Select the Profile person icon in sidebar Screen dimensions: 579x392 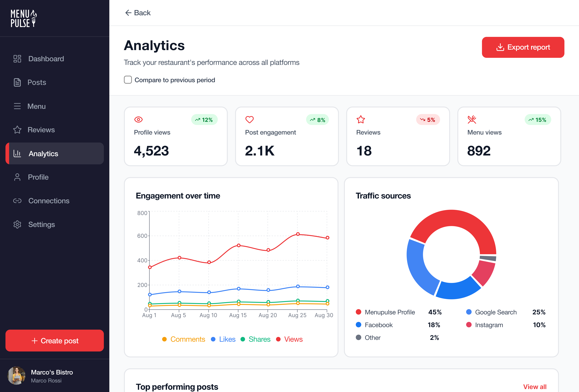click(x=17, y=177)
